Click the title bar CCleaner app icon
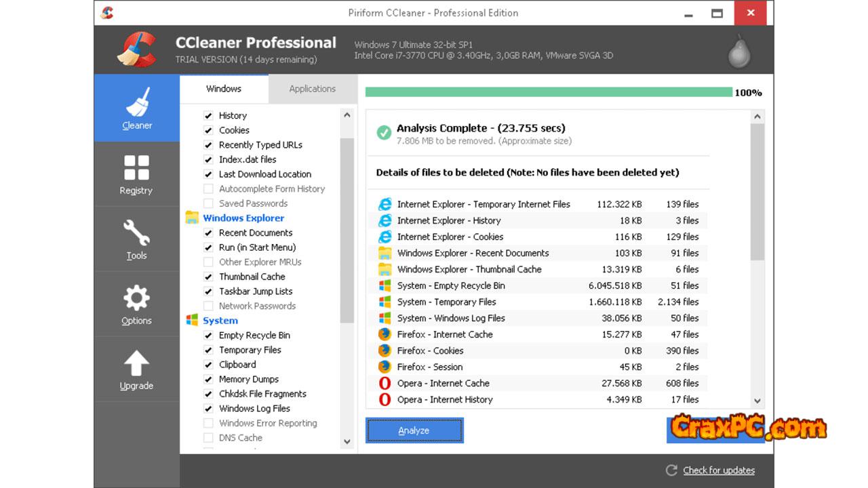Image resolution: width=868 pixels, height=488 pixels. [107, 13]
